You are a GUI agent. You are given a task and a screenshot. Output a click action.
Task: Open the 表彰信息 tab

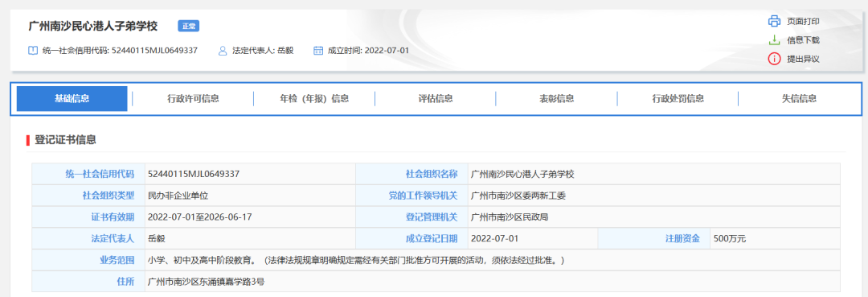pos(557,99)
